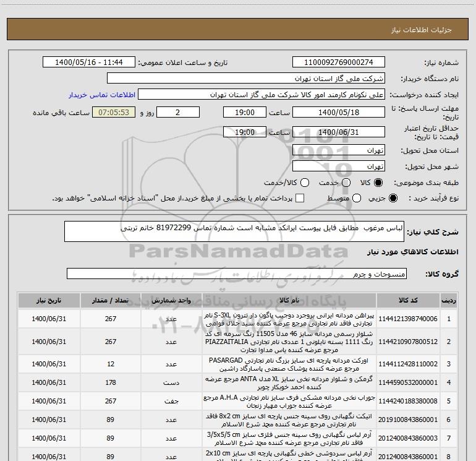
Task: Click quantity 178 in row 4
Action: (111, 382)
